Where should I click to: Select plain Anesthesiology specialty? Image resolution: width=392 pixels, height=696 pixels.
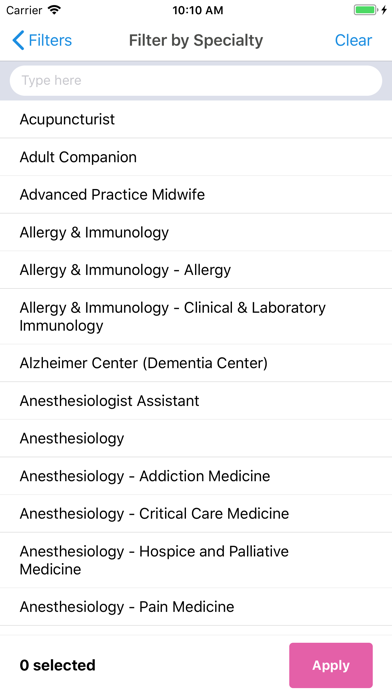196,438
